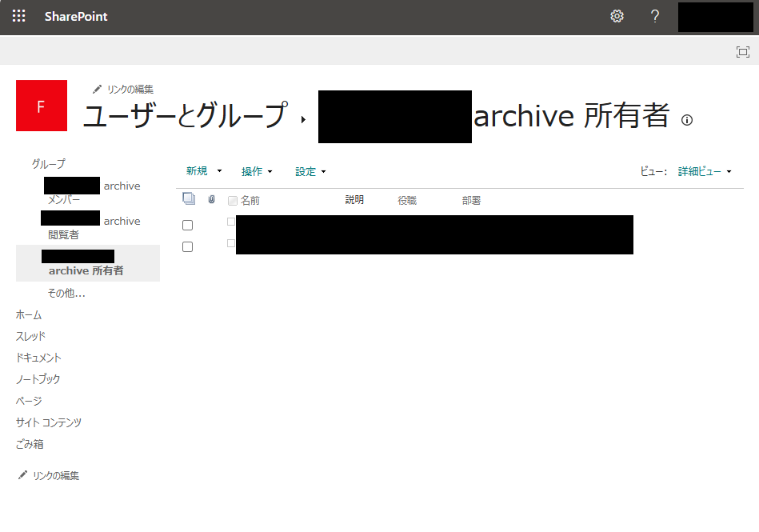The image size is (759, 532).
Task: Click pencil icon next to bottom リンクの編集
Action: [x=22, y=475]
